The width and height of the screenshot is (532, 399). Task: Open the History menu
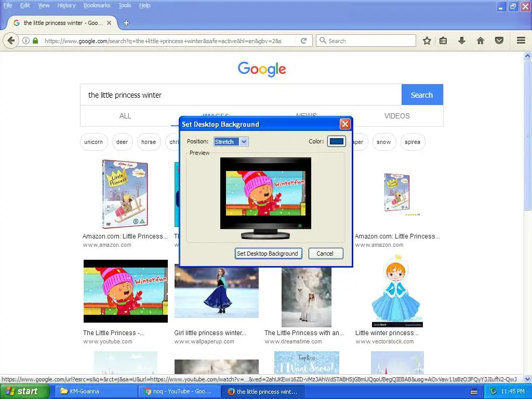click(x=66, y=5)
